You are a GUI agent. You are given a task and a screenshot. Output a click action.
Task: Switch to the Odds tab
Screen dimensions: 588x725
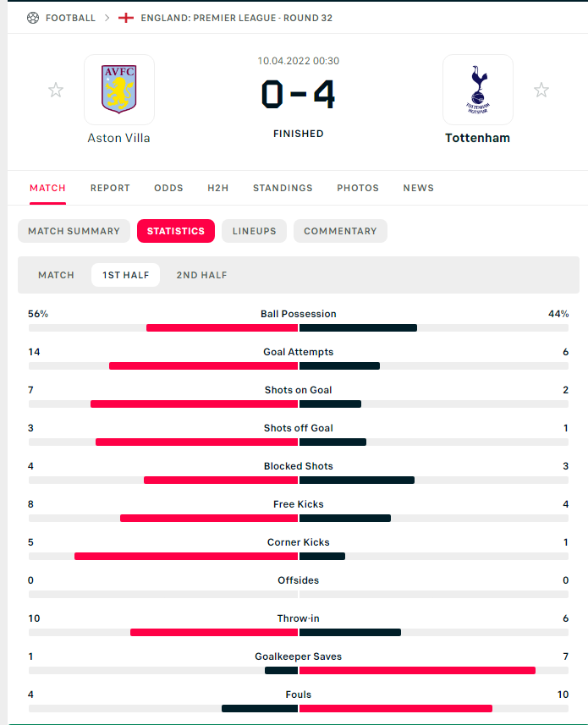(168, 188)
